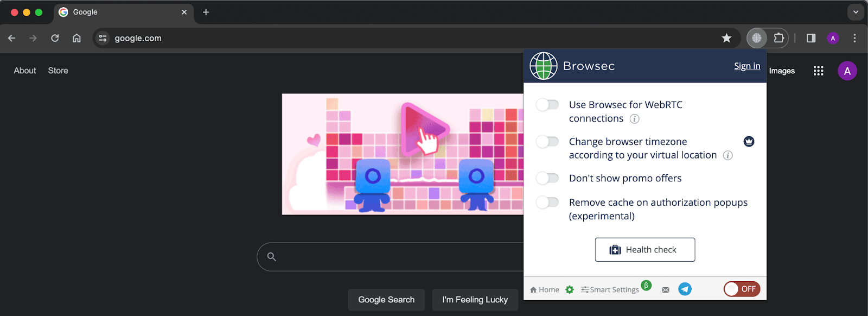
Task: Reload the current page
Action: click(x=55, y=38)
